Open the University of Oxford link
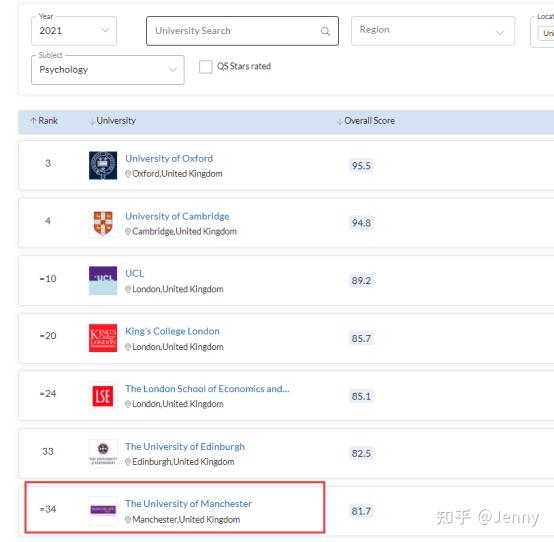Viewport: 554px width, 542px height. coord(169,158)
